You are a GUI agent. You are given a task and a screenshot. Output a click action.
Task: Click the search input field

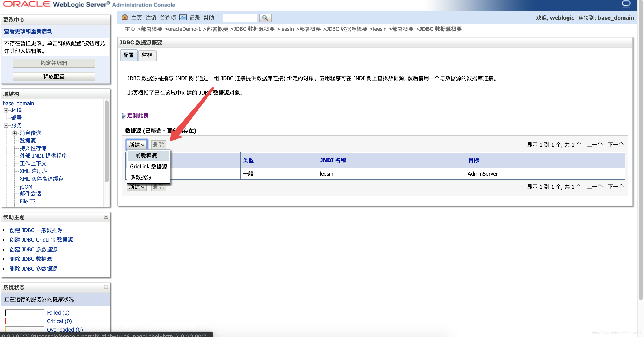[x=240, y=18]
